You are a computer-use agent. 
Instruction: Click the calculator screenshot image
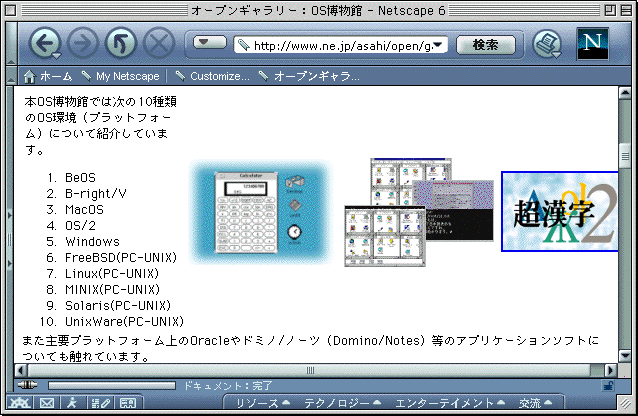point(260,212)
